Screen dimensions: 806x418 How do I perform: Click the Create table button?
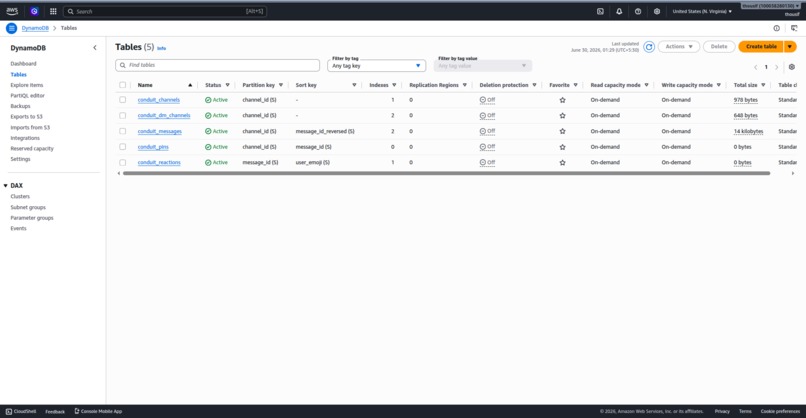coord(761,46)
